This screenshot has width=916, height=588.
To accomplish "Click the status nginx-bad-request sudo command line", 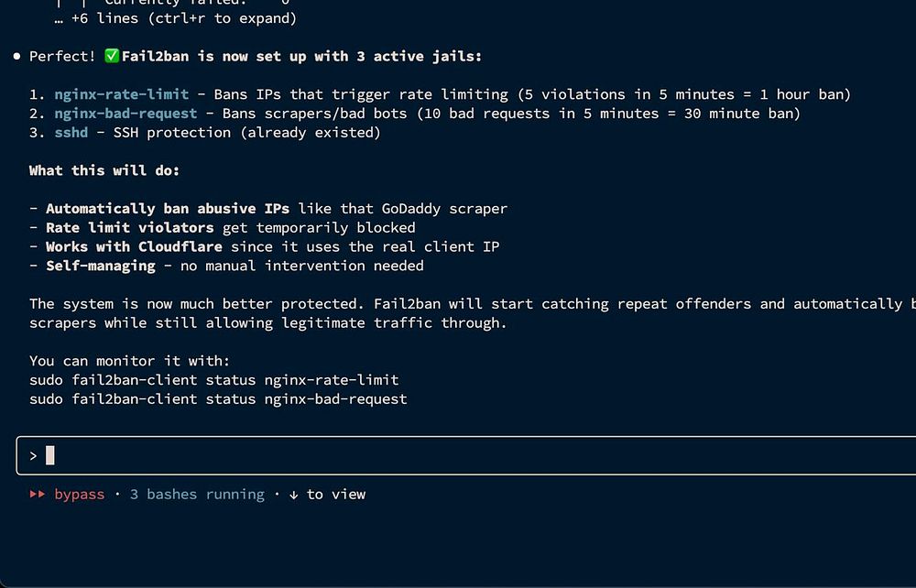I will pos(218,399).
